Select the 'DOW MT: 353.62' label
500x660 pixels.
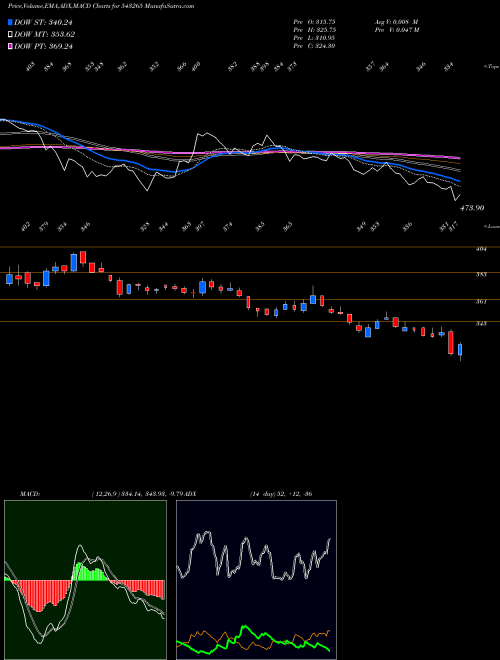[44, 35]
